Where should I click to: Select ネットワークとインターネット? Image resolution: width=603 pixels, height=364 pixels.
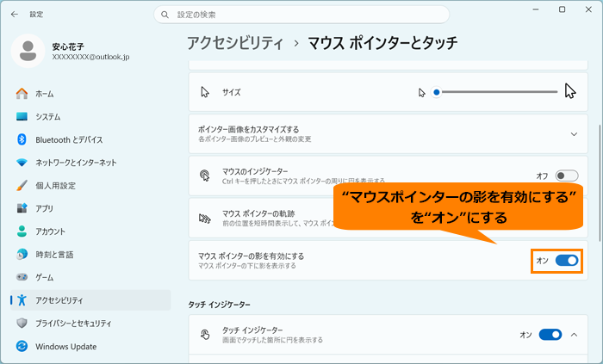(x=90, y=163)
